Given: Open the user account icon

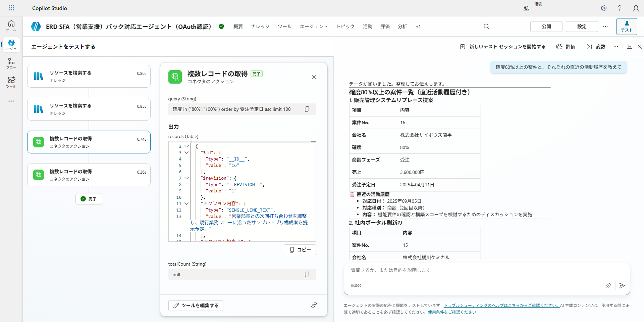Looking at the screenshot, I should [x=636, y=8].
